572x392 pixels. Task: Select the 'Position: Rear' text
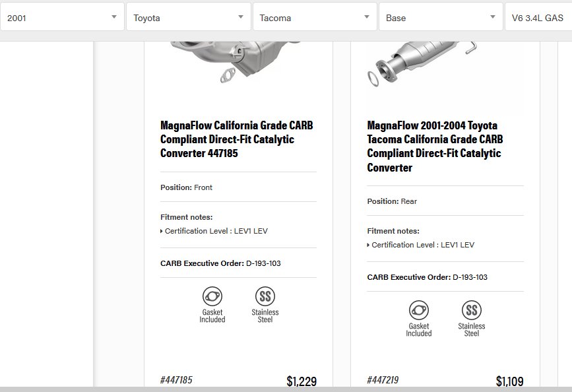tap(392, 201)
